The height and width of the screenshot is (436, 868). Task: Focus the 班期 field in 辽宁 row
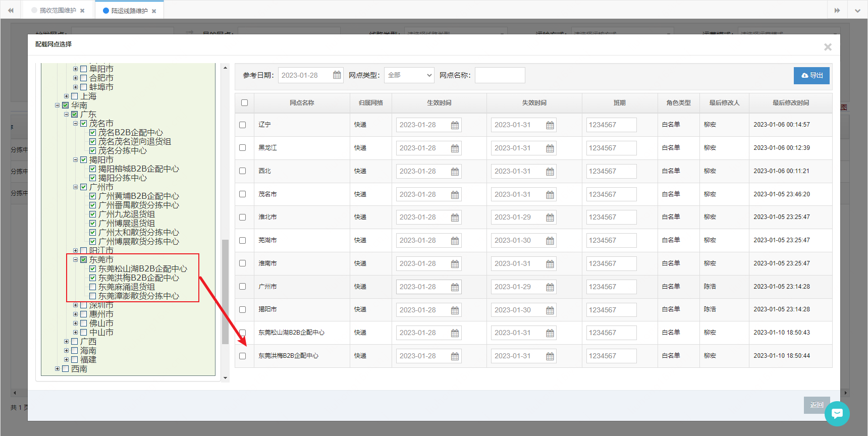611,125
